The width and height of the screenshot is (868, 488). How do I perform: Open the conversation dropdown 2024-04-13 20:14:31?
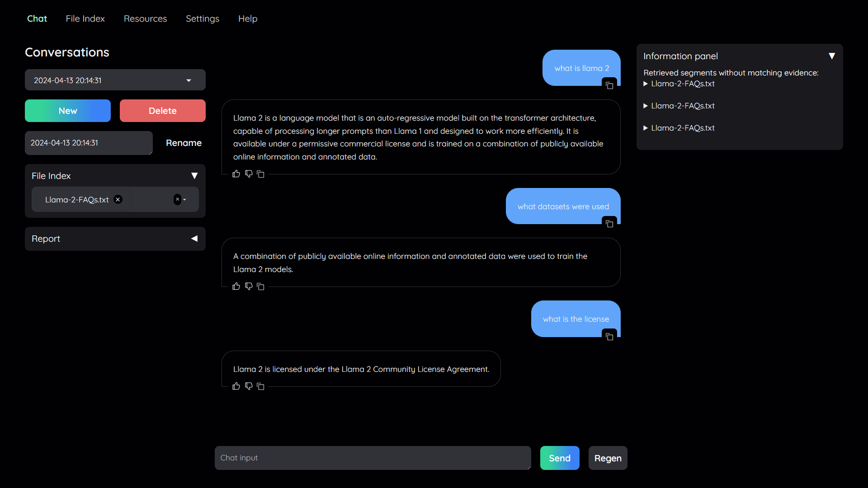point(115,80)
